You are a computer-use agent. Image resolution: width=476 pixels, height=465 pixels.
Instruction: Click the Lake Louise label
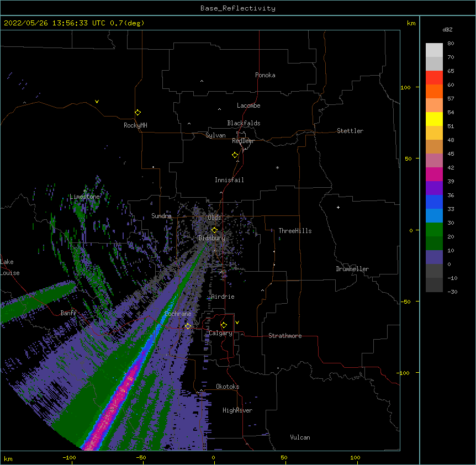coord(10,267)
